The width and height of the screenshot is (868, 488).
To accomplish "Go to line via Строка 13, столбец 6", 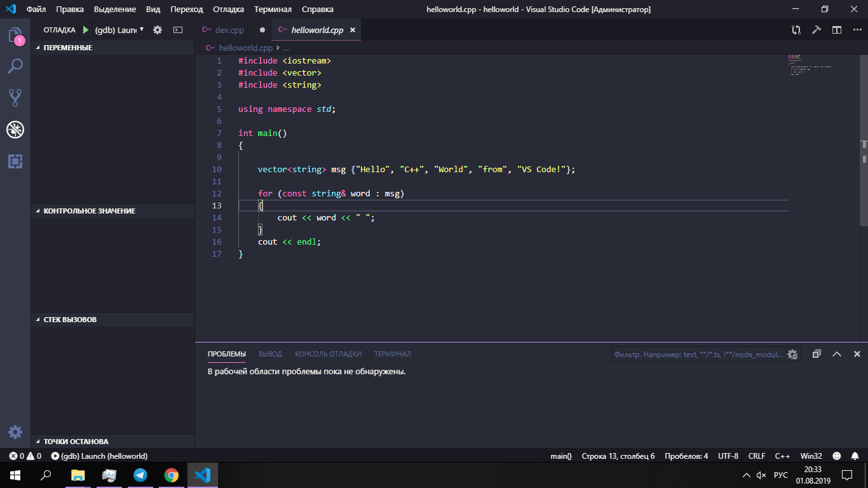I will pos(618,456).
